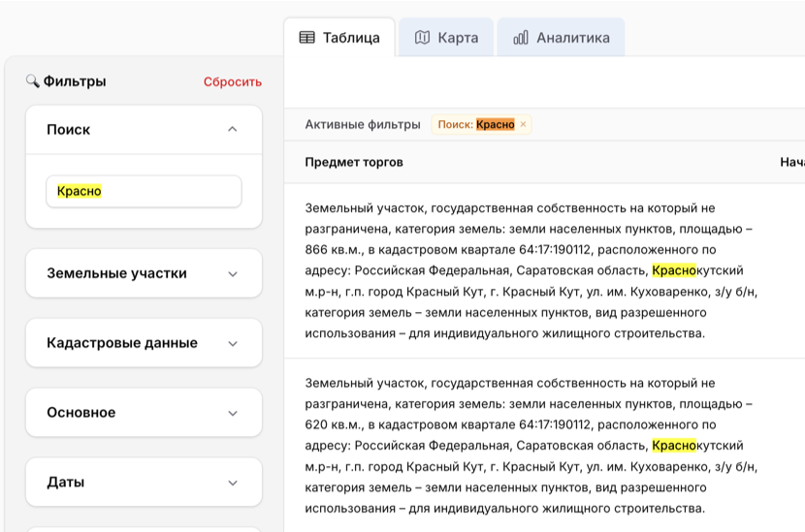Click the partially visible 'Нач' column header
The width and height of the screenshot is (805, 532).
click(x=791, y=162)
